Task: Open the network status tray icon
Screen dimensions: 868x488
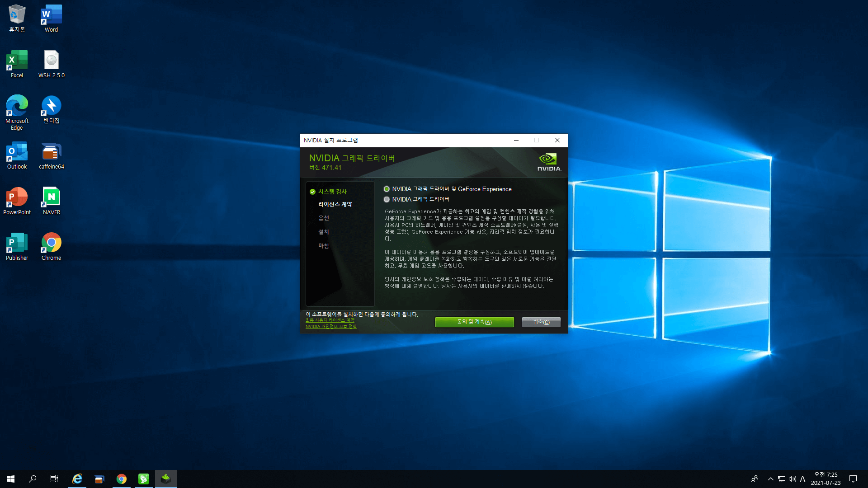Action: tap(782, 479)
